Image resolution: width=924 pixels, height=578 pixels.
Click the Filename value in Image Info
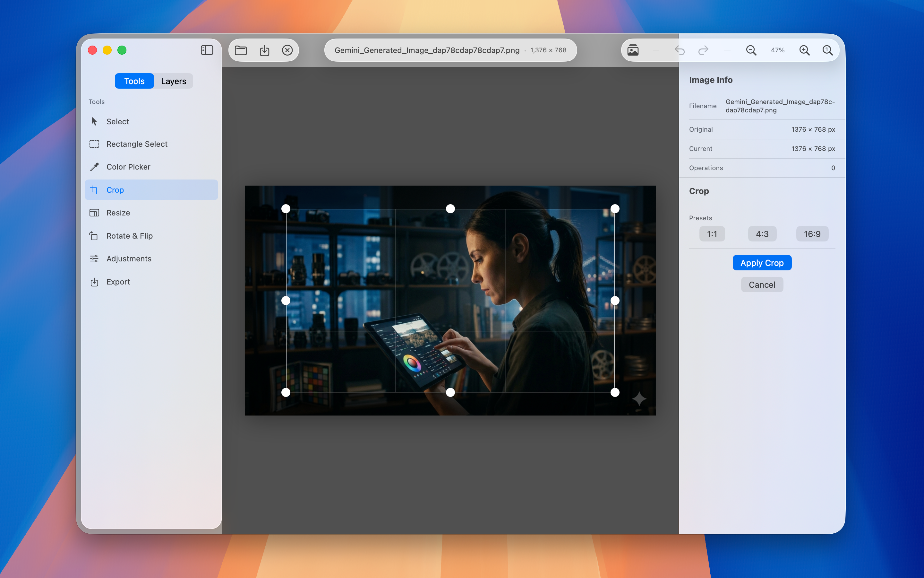click(780, 106)
